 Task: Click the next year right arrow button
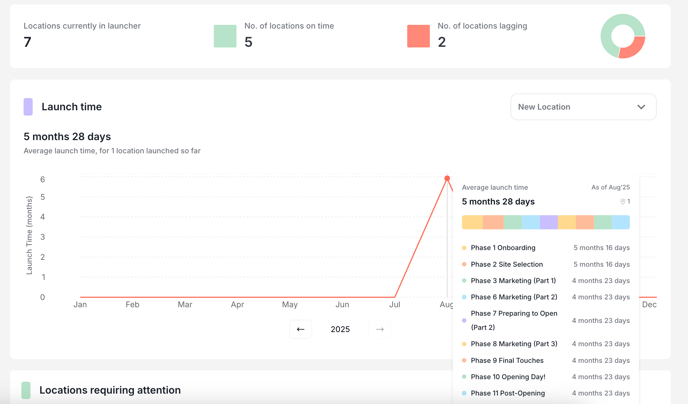[380, 329]
